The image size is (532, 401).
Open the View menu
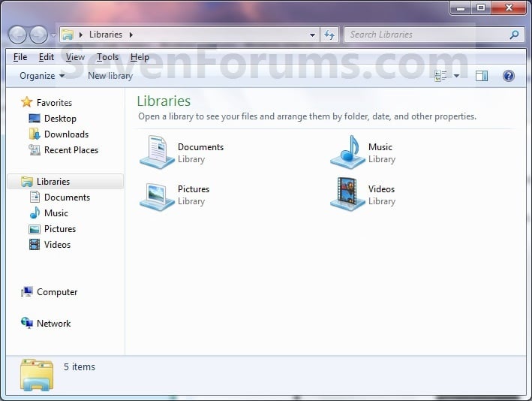pos(75,57)
